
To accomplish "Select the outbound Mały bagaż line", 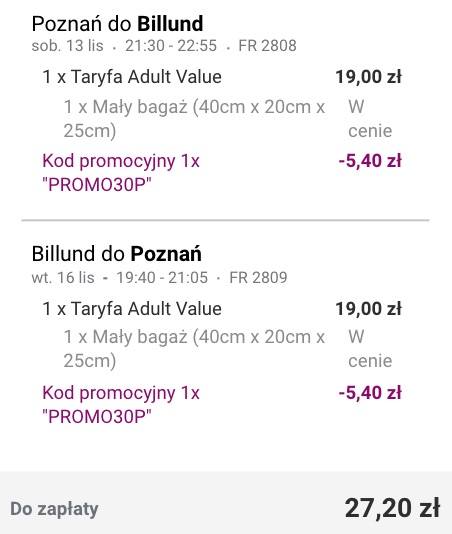I will [x=228, y=119].
